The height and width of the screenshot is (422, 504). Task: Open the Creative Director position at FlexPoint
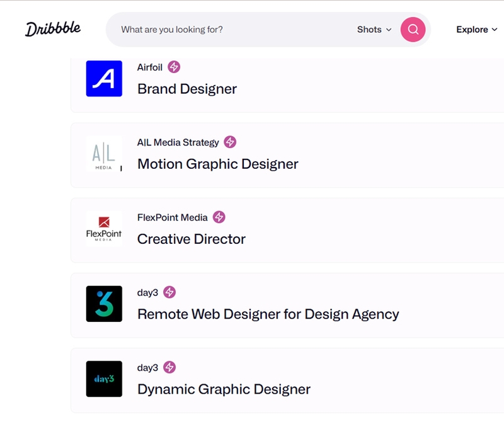click(x=191, y=239)
